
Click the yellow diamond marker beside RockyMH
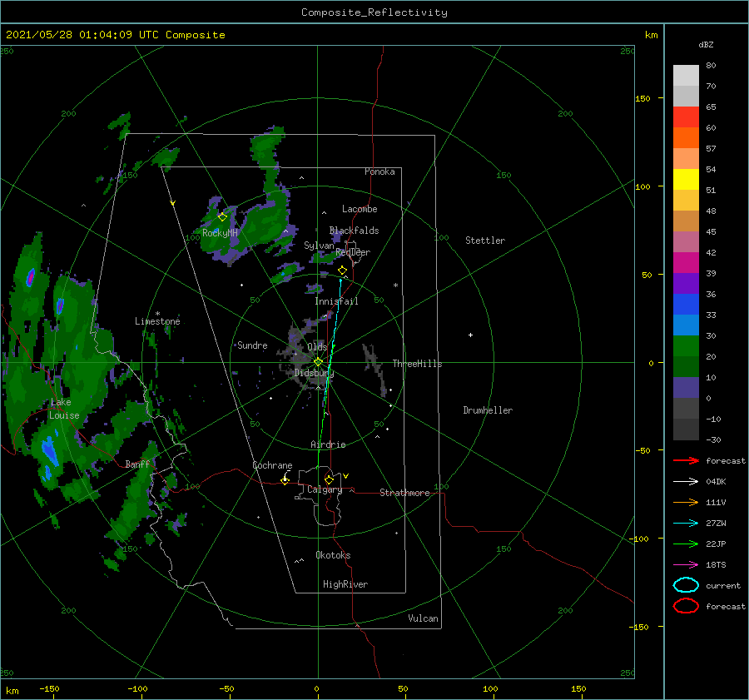222,217
